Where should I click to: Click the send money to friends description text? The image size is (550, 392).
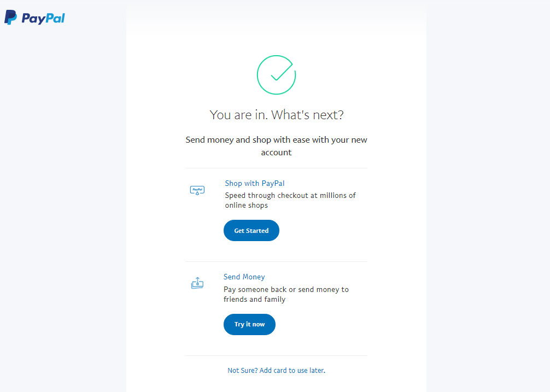(286, 294)
